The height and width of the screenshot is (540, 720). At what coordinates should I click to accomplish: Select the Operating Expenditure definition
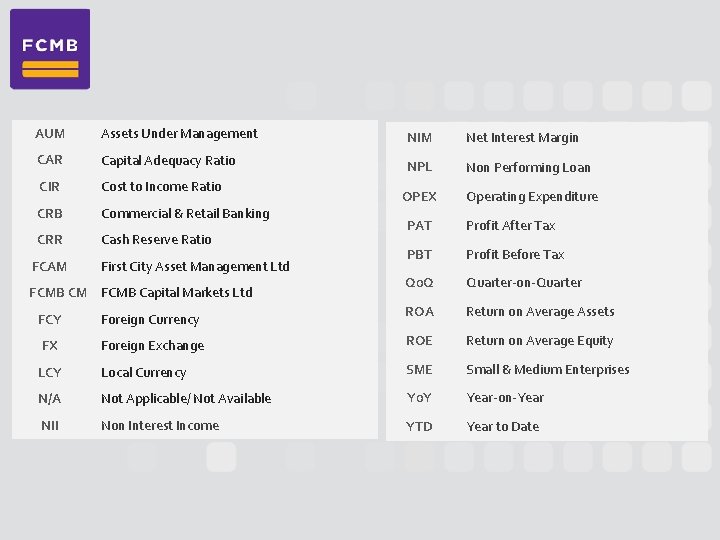532,197
